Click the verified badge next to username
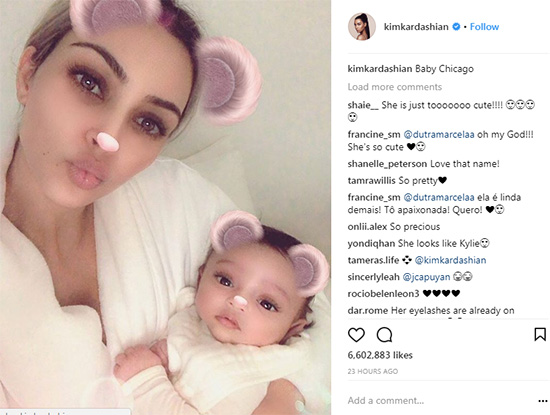The width and height of the screenshot is (550, 415). click(456, 27)
